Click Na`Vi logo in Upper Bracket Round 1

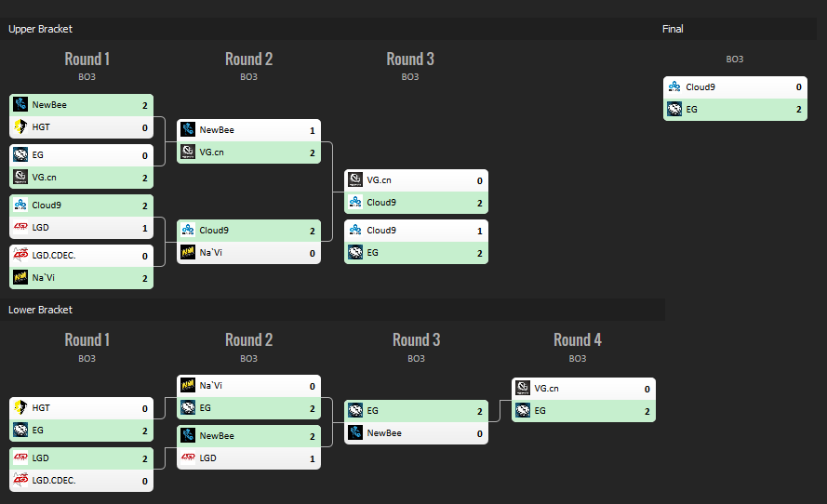click(x=20, y=277)
